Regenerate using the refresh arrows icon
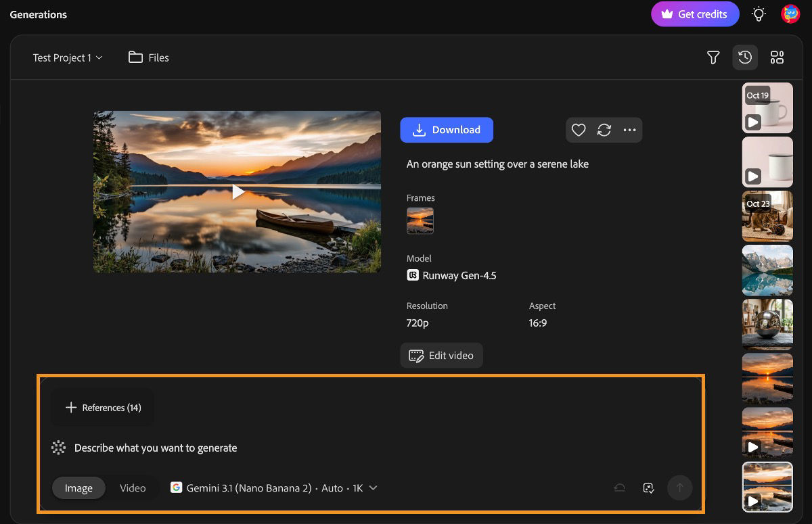Image resolution: width=812 pixels, height=524 pixels. (x=604, y=130)
